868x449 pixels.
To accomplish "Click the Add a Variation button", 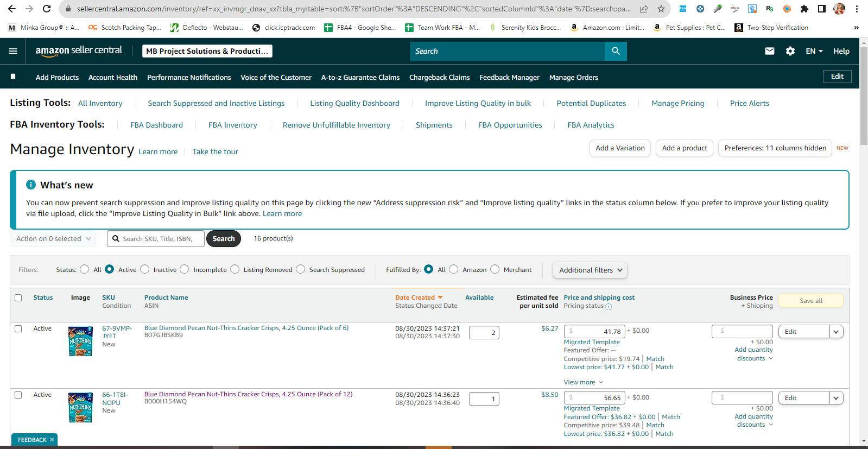I will click(620, 148).
